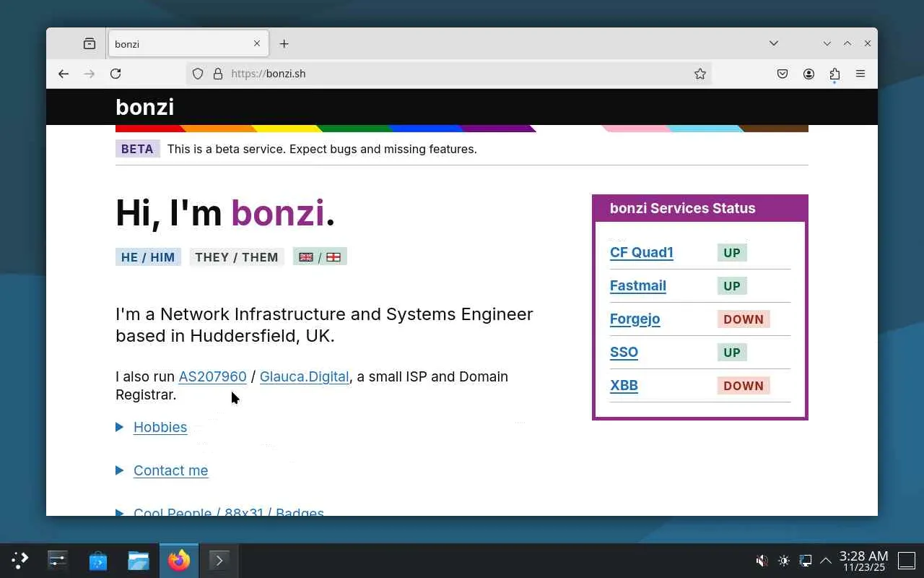This screenshot has width=924, height=578.
Task: Open network connections tray icon
Action: point(805,561)
